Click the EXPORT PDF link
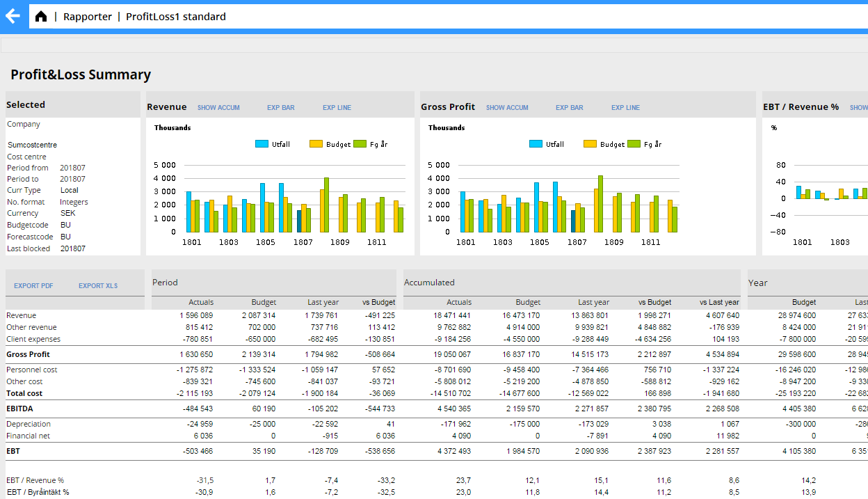 [34, 285]
